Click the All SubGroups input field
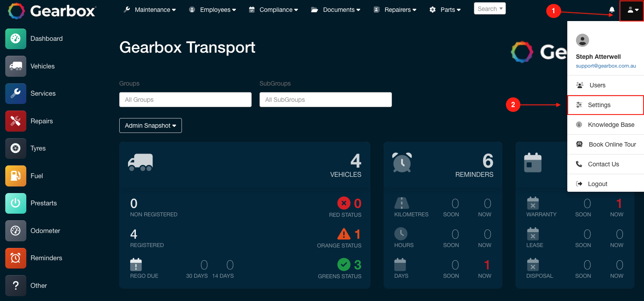The image size is (644, 301). click(326, 100)
